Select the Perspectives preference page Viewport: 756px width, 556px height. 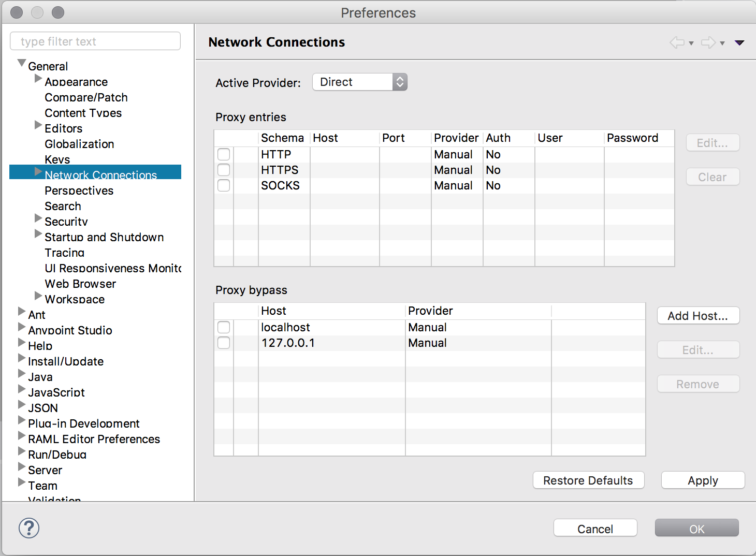79,191
